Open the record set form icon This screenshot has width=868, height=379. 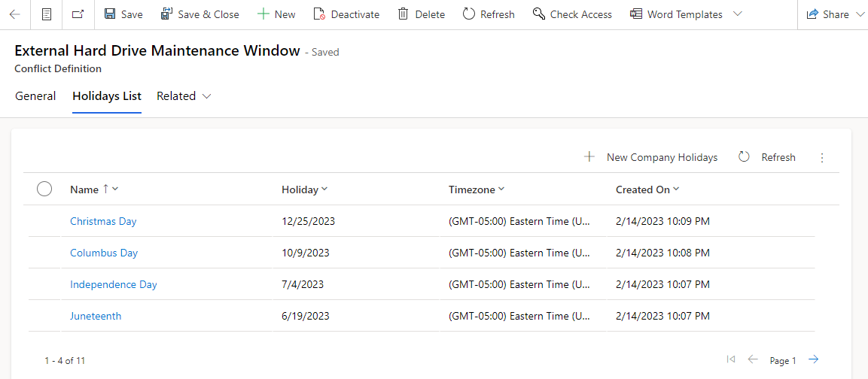pyautogui.click(x=47, y=14)
